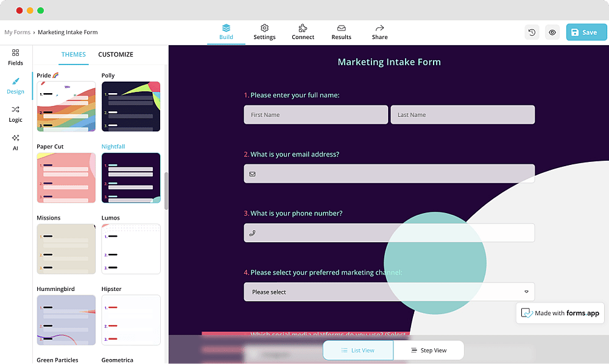The width and height of the screenshot is (609, 364).
Task: Open the Settings gear tab
Action: click(264, 32)
